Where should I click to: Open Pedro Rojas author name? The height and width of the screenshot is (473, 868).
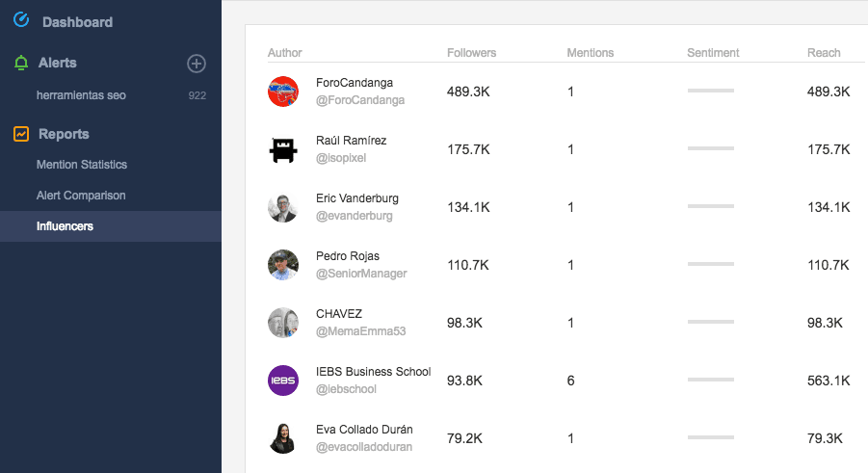[x=348, y=256]
